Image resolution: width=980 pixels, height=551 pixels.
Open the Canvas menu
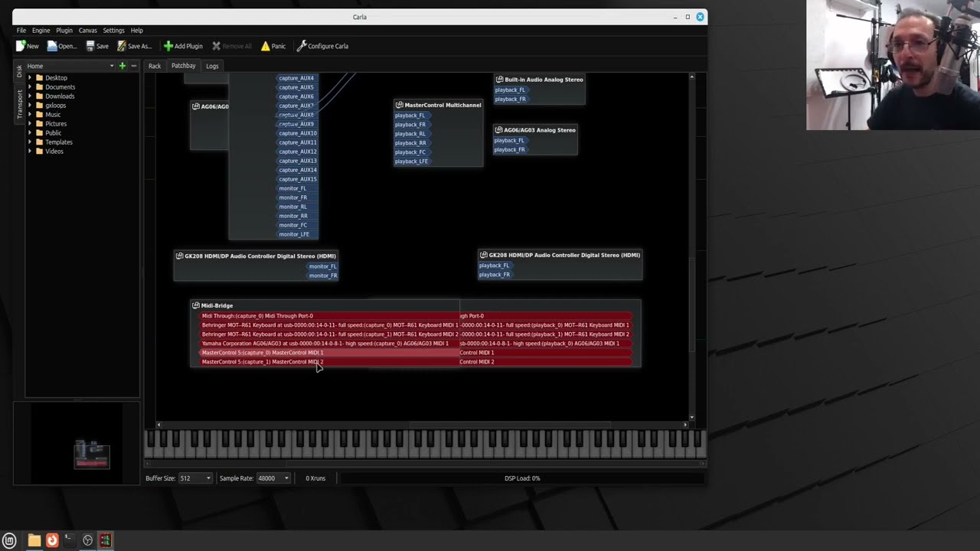pos(87,31)
